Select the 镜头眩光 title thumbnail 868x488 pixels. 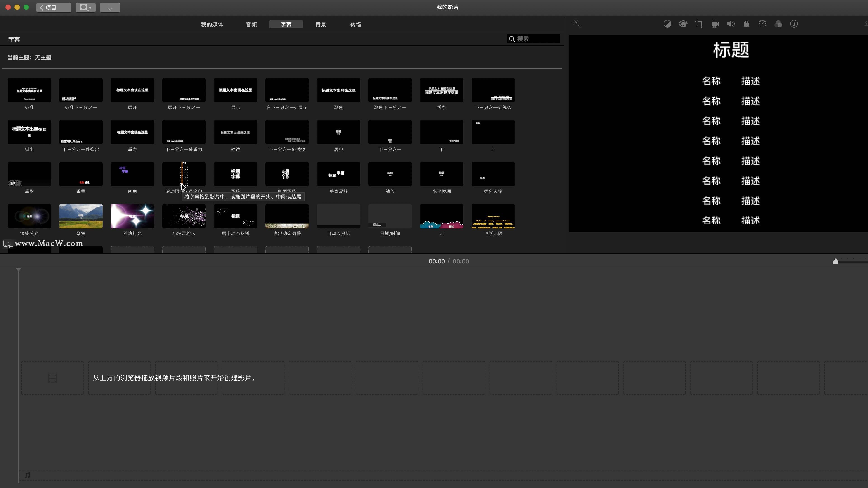(x=29, y=216)
